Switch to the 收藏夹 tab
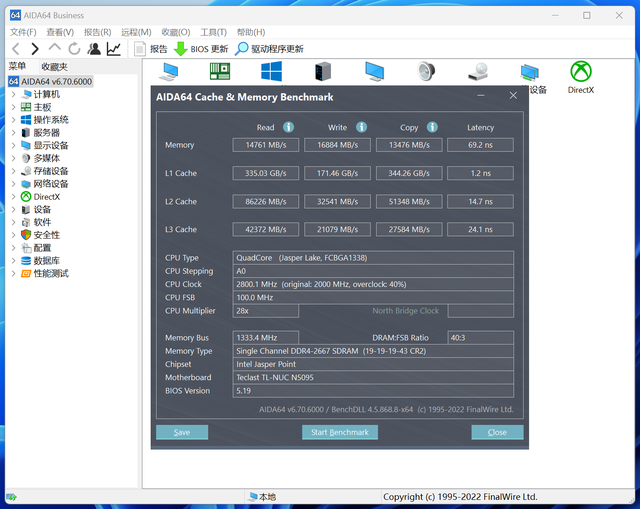640x509 pixels. coord(54,67)
